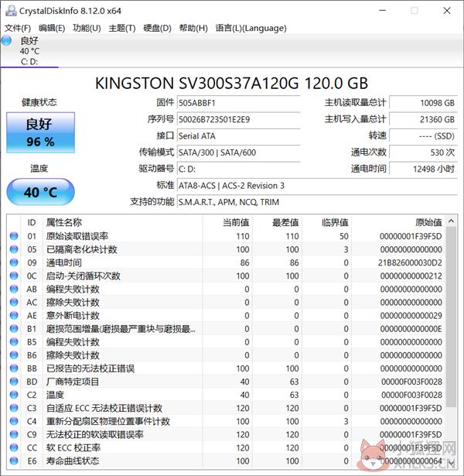Image resolution: width=464 pixels, height=476 pixels.
Task: Select raw value 000000000000E
Action: click(411, 329)
